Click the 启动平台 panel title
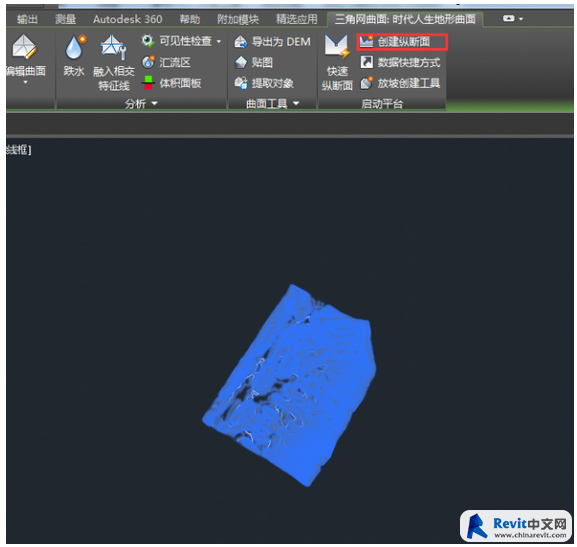Image resolution: width=577 pixels, height=547 pixels. click(382, 104)
